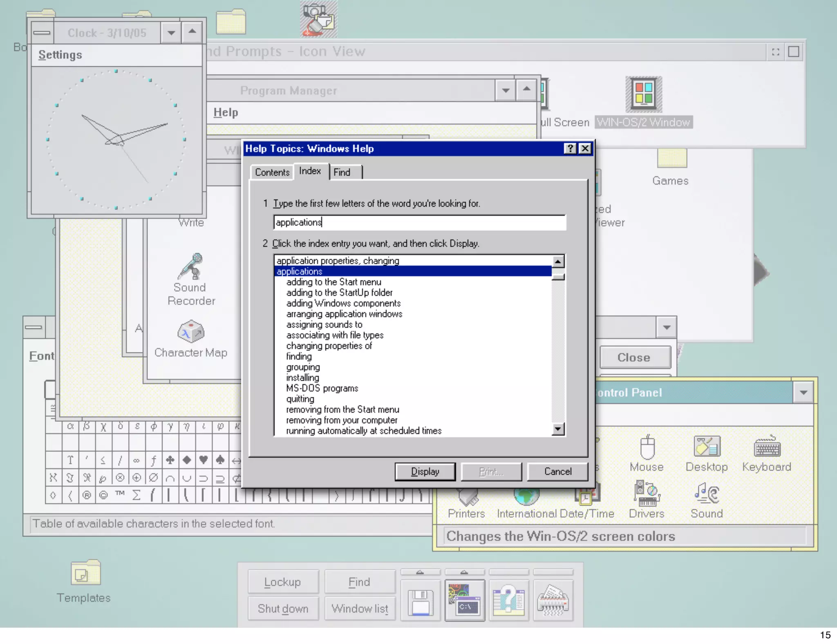Screen dimensions: 837x644
Task: Open the Sound Recorder icon
Action: click(x=191, y=267)
